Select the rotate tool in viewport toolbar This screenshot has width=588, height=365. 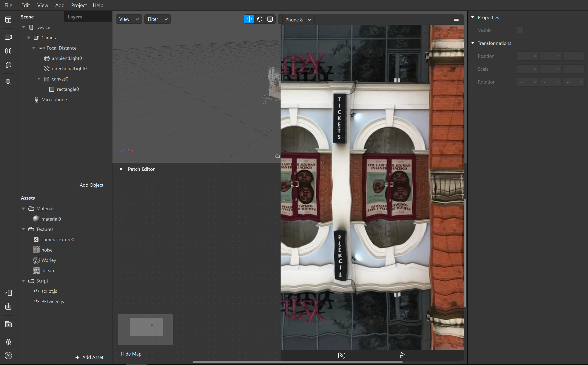260,19
